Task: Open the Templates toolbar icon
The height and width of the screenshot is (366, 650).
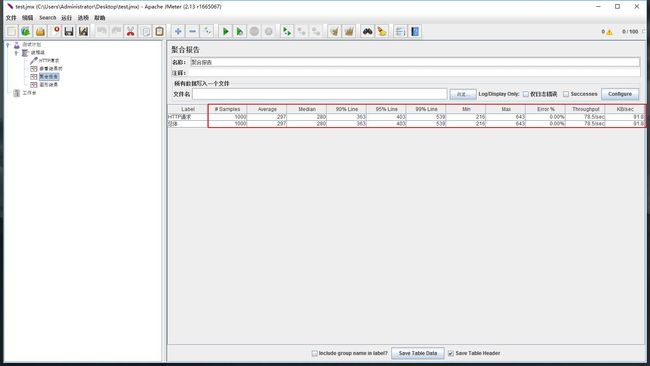Action: point(26,32)
